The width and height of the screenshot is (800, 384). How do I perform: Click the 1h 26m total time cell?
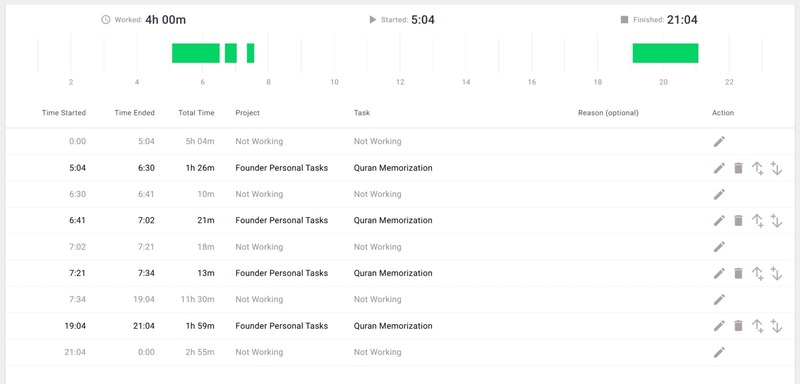click(200, 168)
